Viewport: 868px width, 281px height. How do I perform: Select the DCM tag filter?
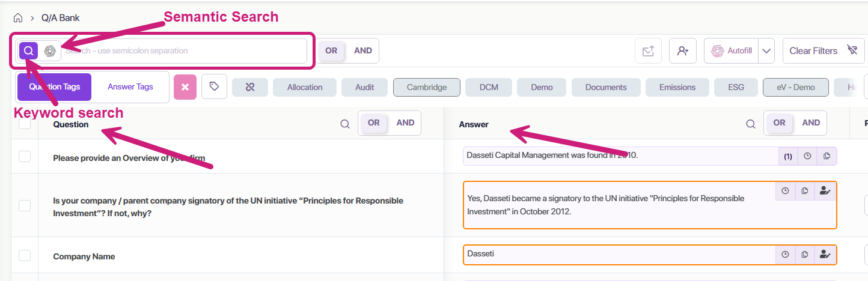(x=489, y=87)
